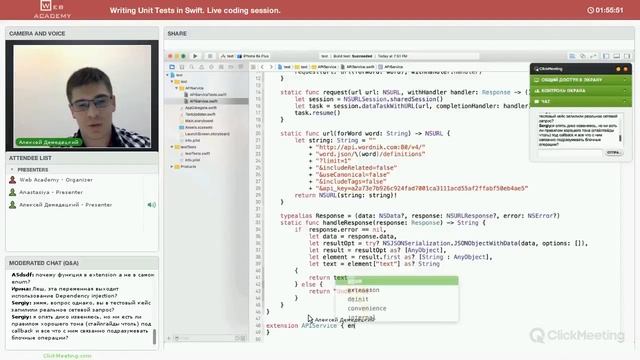This screenshot has height=360, width=640.
Task: Open LaunchScreen.storyboard in navigator
Action: coord(204,134)
